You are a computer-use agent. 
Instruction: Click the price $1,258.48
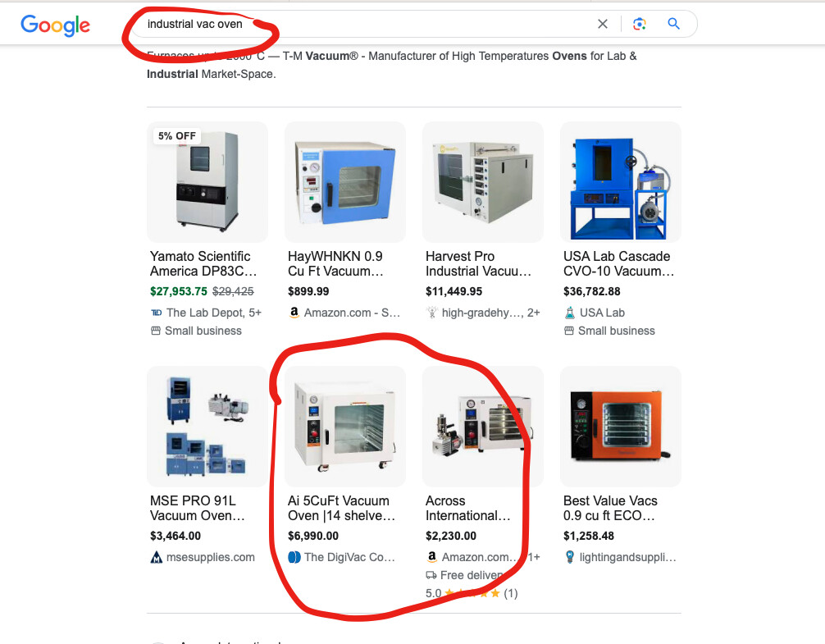589,536
